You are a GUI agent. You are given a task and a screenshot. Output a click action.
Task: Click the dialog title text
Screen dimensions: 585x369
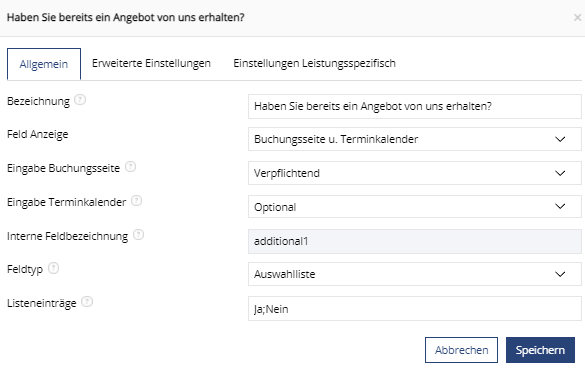pos(126,18)
